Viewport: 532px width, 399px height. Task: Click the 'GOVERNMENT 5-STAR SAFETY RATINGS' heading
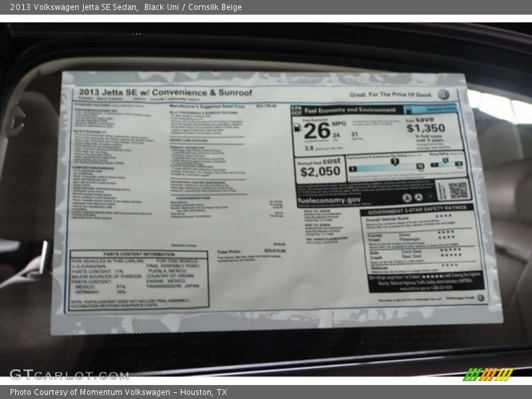417,210
